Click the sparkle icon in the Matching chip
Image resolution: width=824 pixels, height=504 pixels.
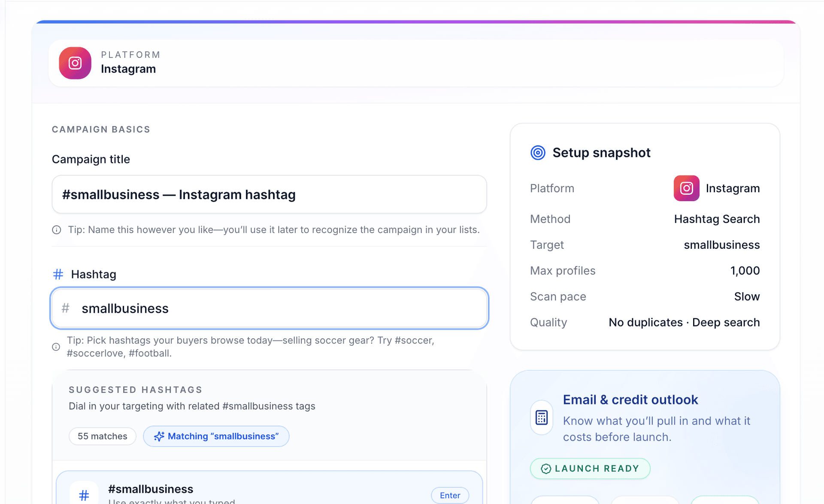point(159,436)
